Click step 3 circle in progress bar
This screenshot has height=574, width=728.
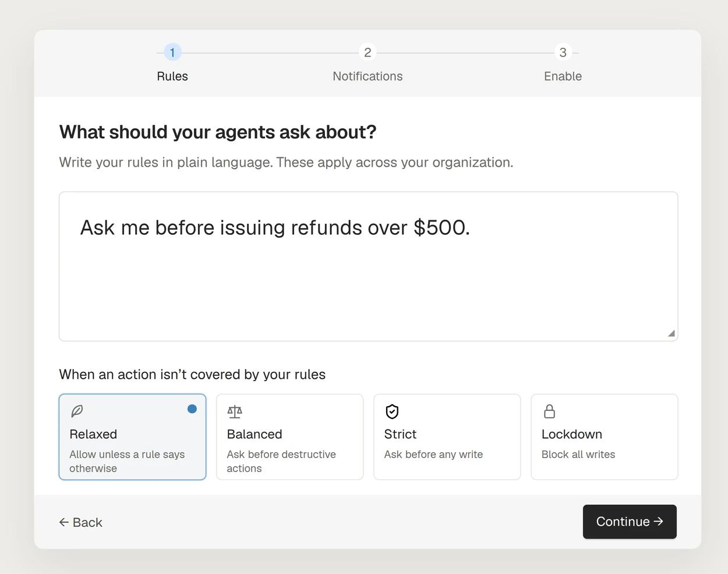pos(563,52)
